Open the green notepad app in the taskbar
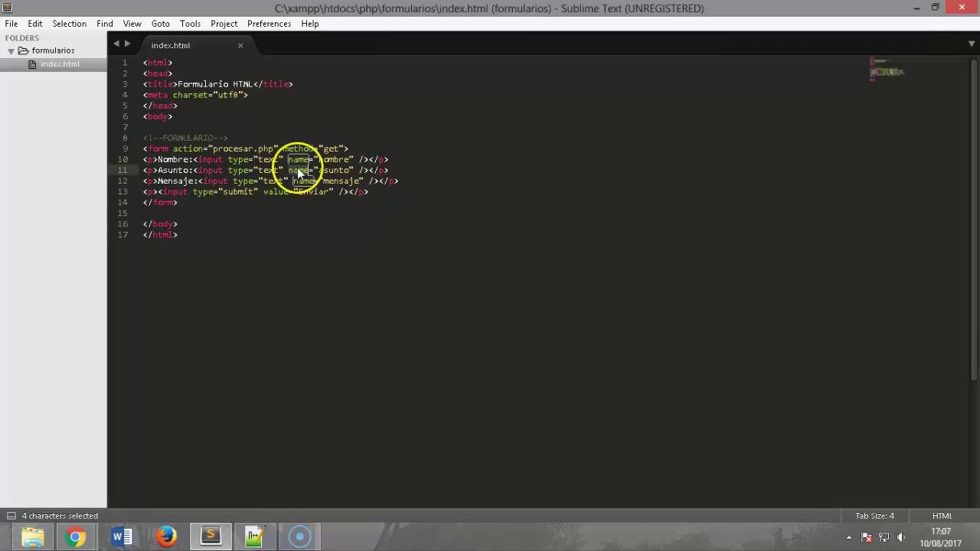 (x=255, y=537)
